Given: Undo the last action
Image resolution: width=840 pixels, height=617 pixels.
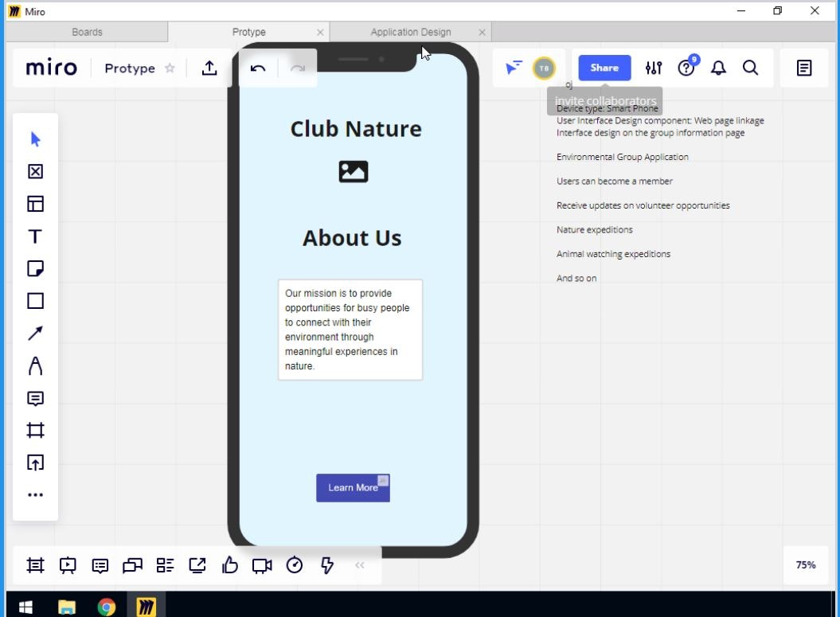Looking at the screenshot, I should pyautogui.click(x=258, y=68).
